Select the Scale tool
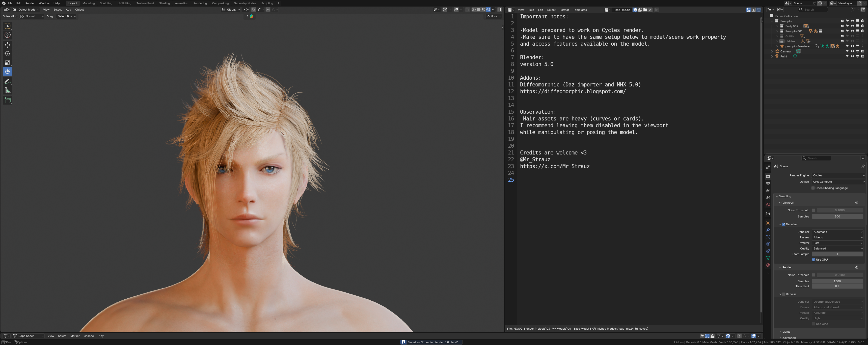The image size is (868, 345). 7,62
